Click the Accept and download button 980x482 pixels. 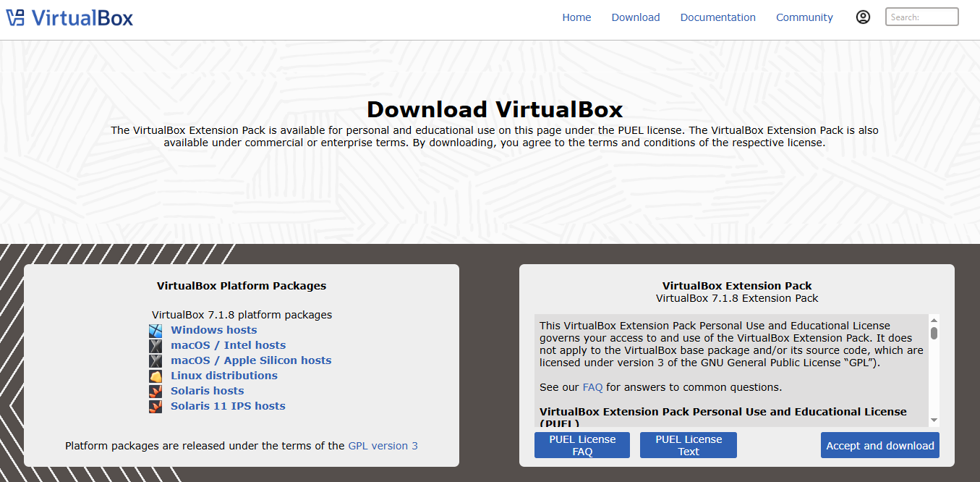point(880,445)
